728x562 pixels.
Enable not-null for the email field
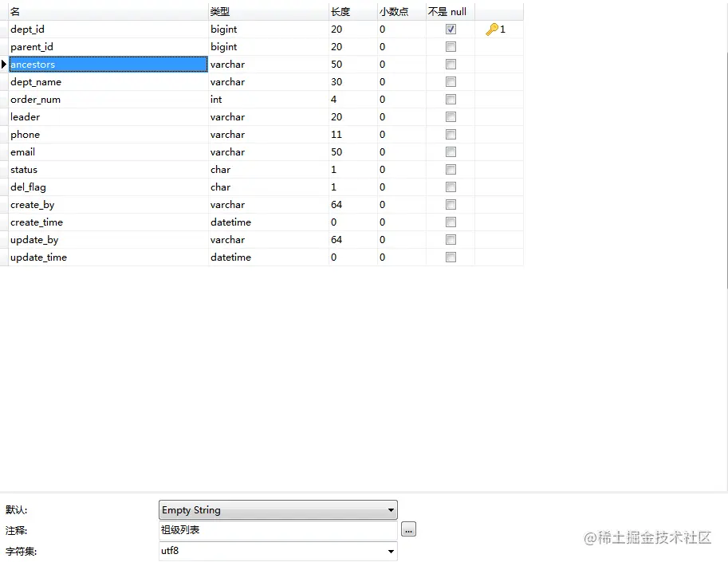click(451, 151)
